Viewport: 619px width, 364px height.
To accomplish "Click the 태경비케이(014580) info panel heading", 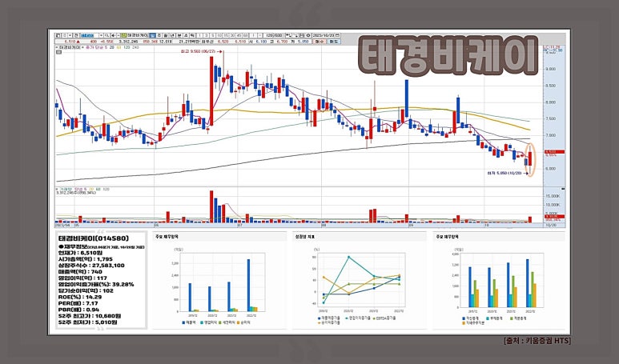I will pyautogui.click(x=93, y=238).
